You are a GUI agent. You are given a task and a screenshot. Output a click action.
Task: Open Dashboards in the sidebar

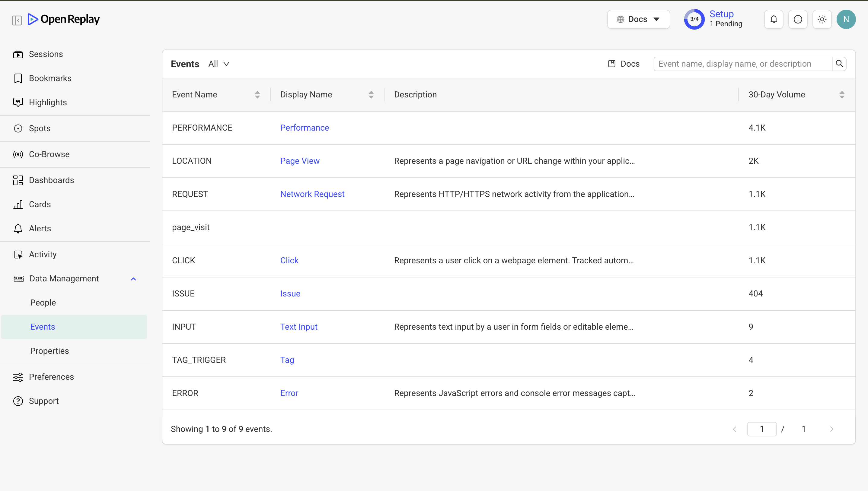pyautogui.click(x=51, y=180)
